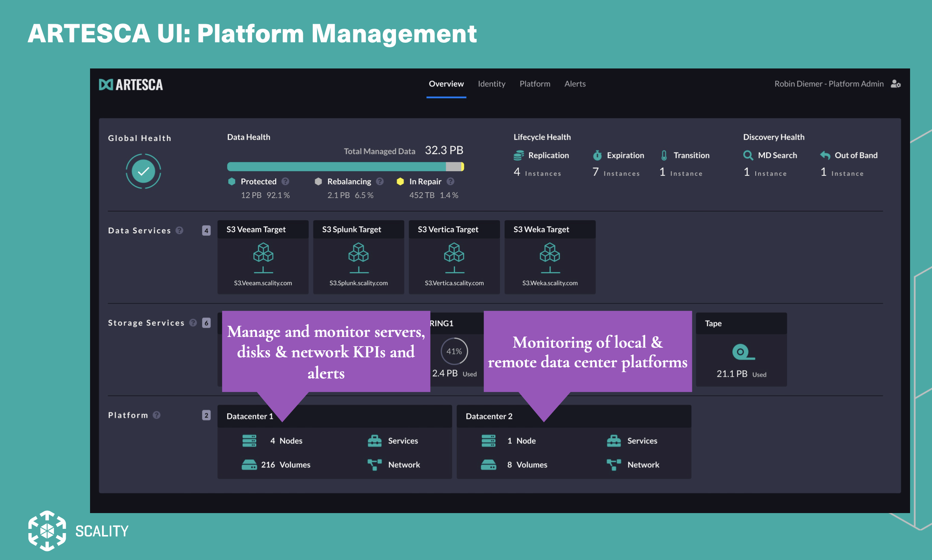This screenshot has width=932, height=560.
Task: Click the Network icon under Datacenter 1
Action: tap(374, 464)
